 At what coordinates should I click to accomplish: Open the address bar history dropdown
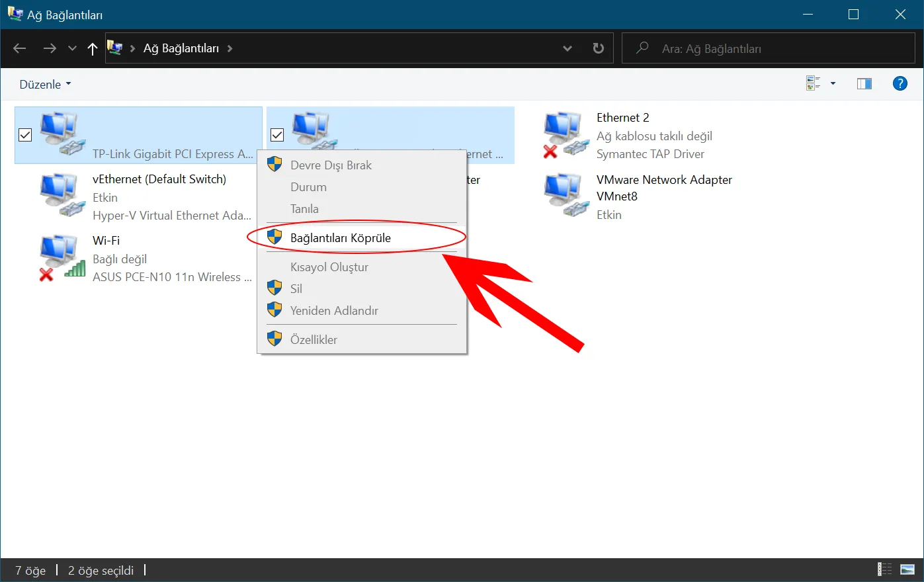click(567, 48)
